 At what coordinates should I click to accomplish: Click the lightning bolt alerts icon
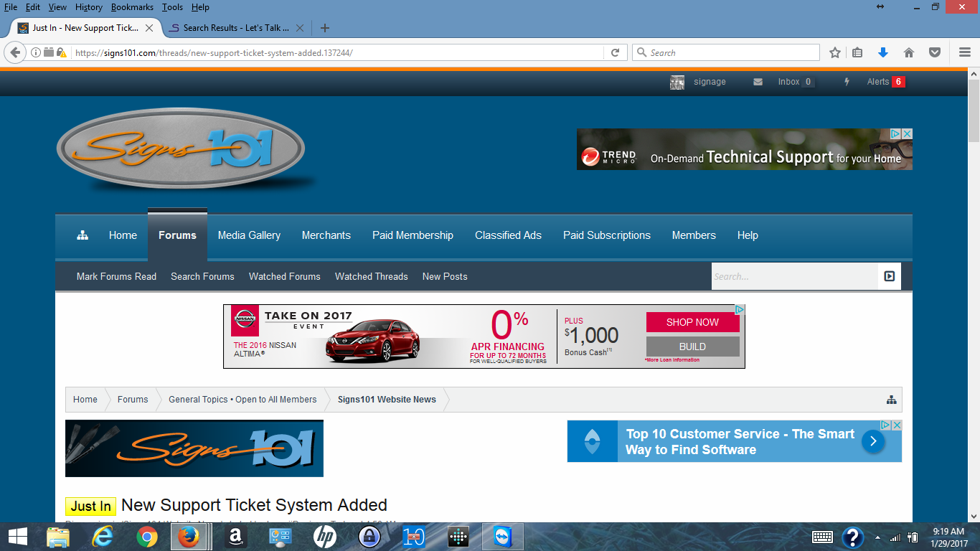click(x=847, y=82)
